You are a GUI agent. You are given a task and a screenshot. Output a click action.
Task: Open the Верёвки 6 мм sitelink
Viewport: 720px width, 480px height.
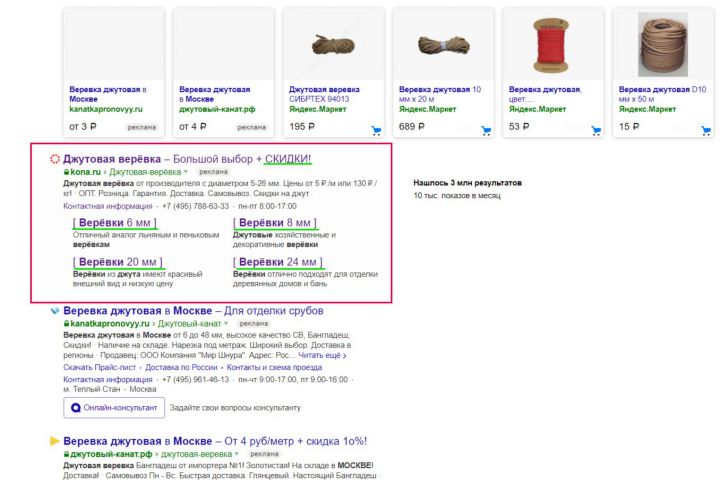(x=115, y=223)
